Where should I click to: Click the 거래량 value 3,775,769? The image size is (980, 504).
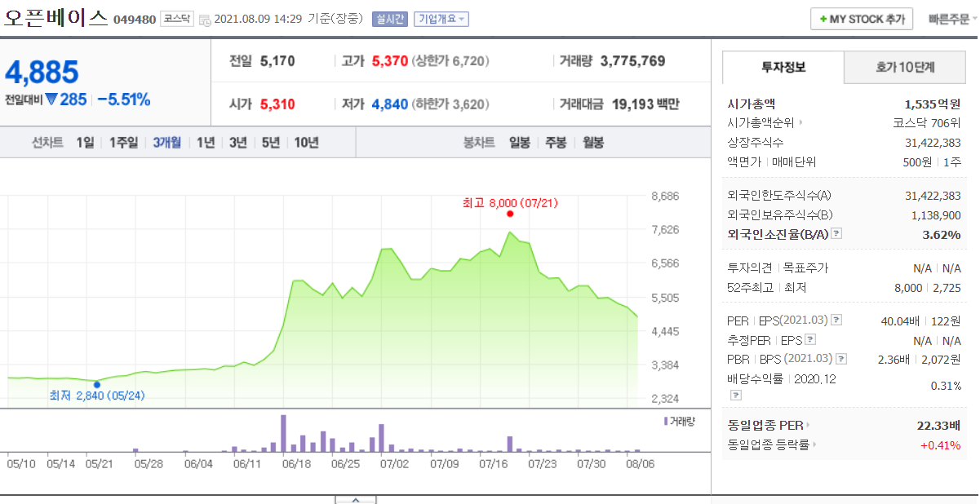pos(632,61)
